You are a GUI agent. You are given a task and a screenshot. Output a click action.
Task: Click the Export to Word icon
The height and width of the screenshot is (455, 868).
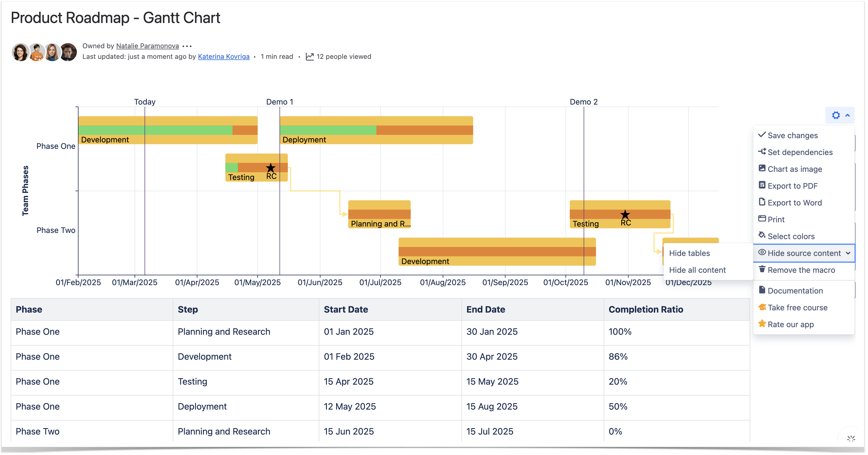click(762, 202)
